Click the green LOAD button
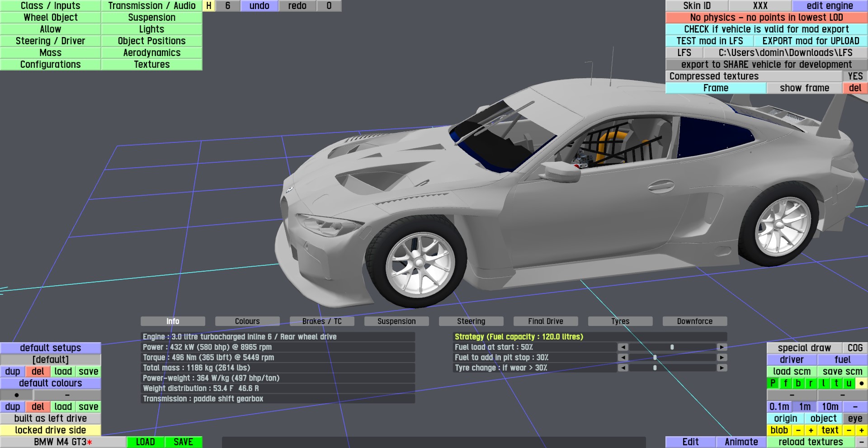This screenshot has height=448, width=868. 146,442
